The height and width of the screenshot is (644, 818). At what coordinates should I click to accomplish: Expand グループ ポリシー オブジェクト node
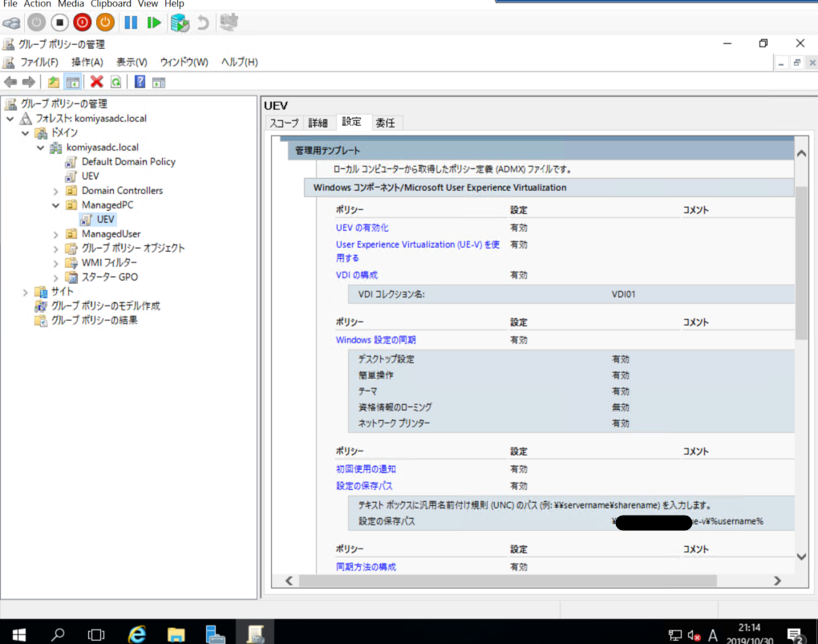click(x=55, y=249)
